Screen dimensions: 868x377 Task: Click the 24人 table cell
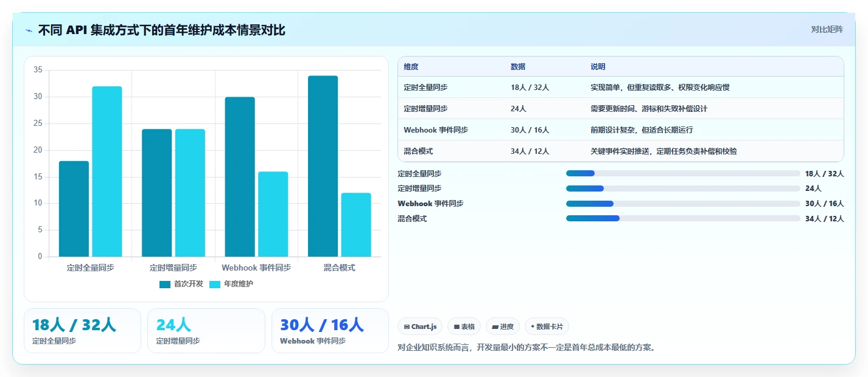click(519, 109)
